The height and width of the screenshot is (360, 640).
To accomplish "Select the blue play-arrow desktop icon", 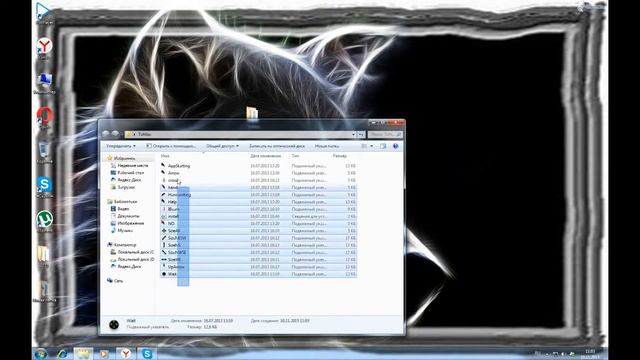I will pos(43,11).
